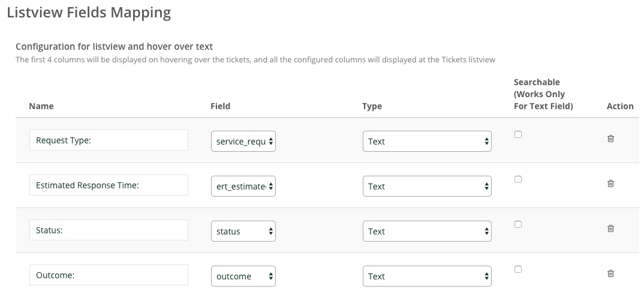Select Type dropdown for Outcome row
Viewport: 644px width, 295px height.
427,276
